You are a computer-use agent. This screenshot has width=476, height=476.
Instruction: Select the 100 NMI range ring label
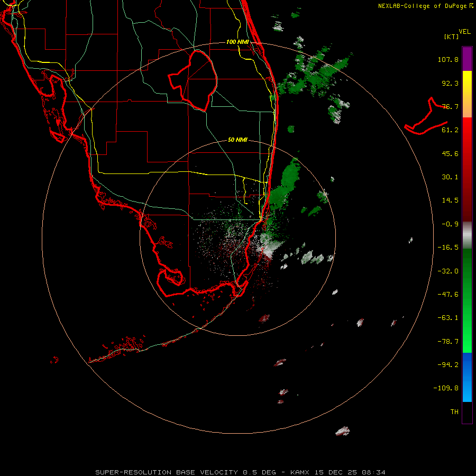tap(237, 42)
